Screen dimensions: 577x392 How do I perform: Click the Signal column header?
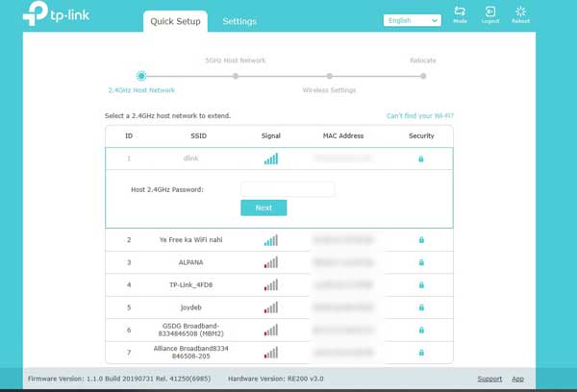[x=271, y=136]
